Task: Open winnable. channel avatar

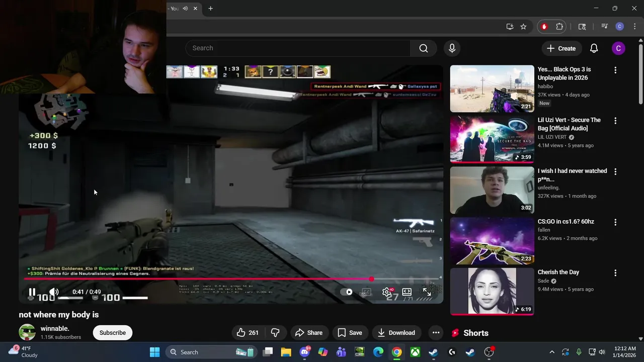Action: click(x=27, y=332)
